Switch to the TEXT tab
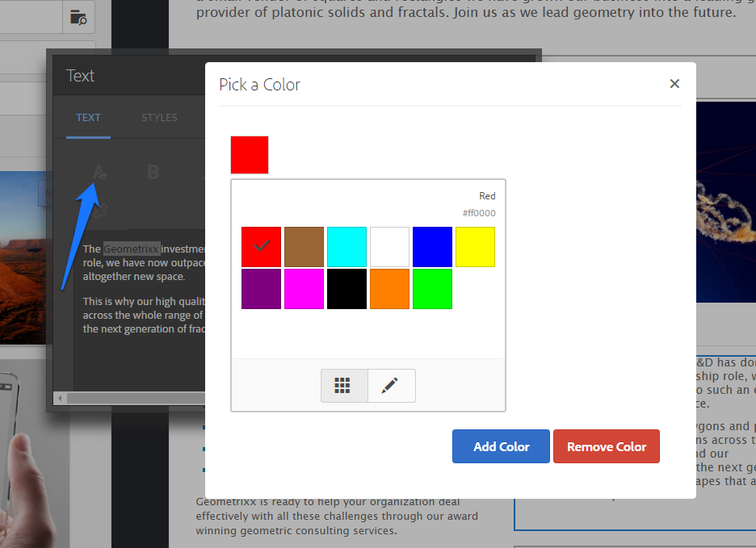 pyautogui.click(x=88, y=117)
